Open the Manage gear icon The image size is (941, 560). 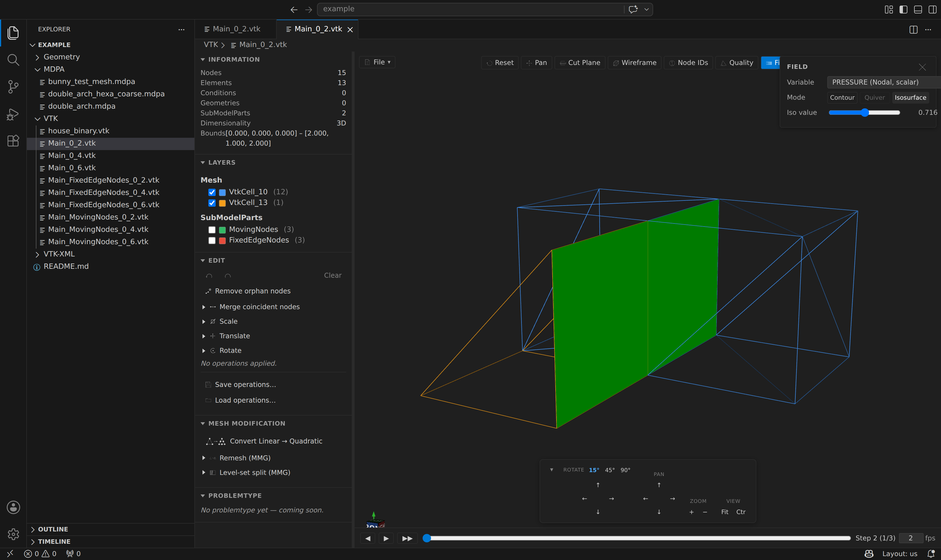coord(13,534)
